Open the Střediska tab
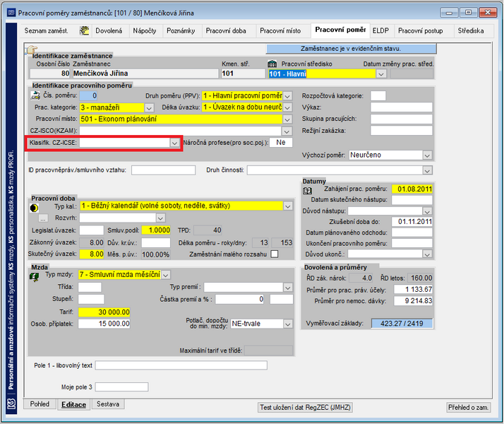 coord(471,31)
